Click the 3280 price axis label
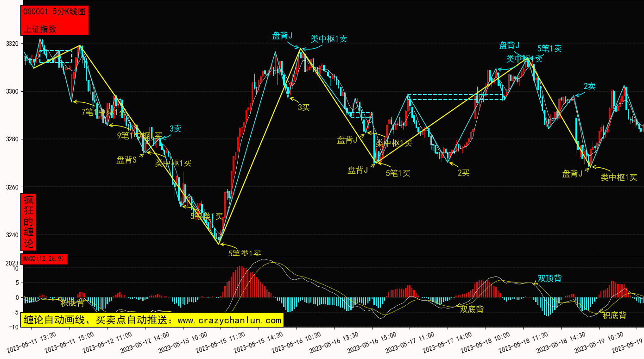This screenshot has height=359, width=644. [12, 139]
